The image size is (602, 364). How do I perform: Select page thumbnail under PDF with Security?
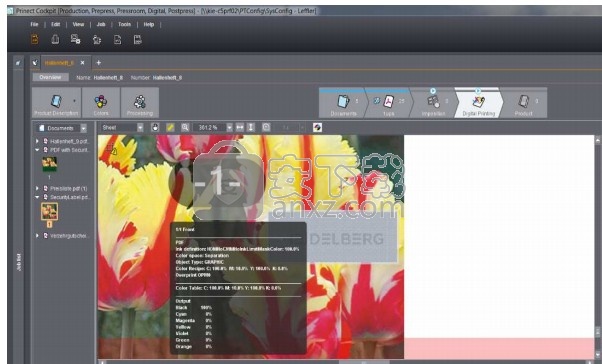(x=50, y=164)
